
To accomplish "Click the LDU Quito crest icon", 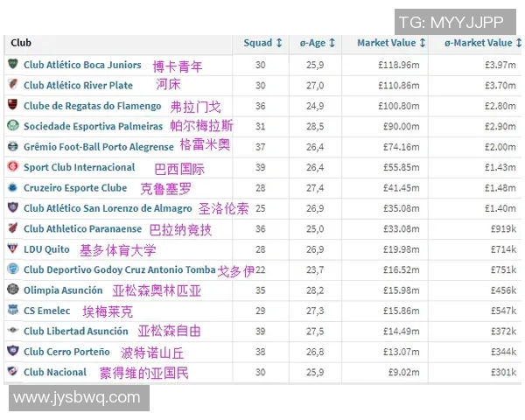I will click(12, 249).
